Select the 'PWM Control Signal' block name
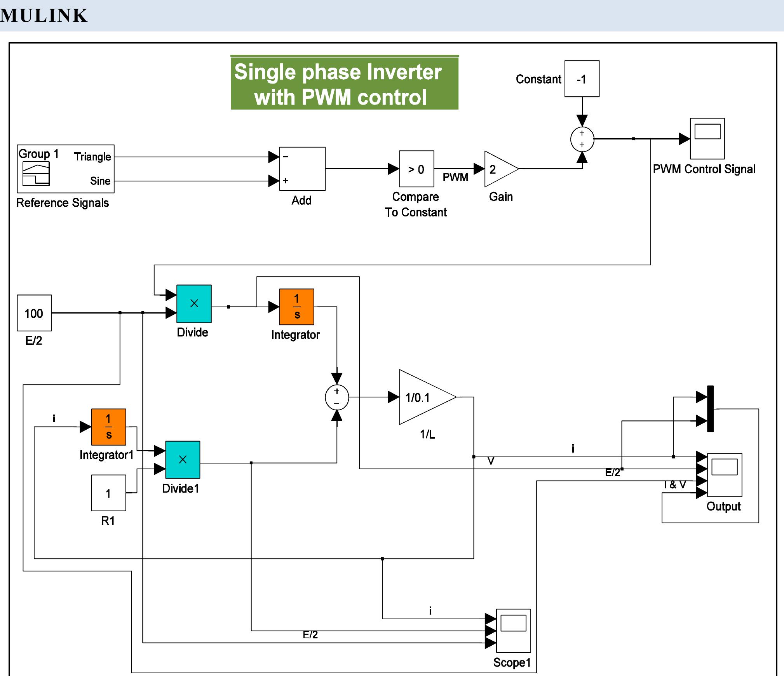 [x=704, y=169]
